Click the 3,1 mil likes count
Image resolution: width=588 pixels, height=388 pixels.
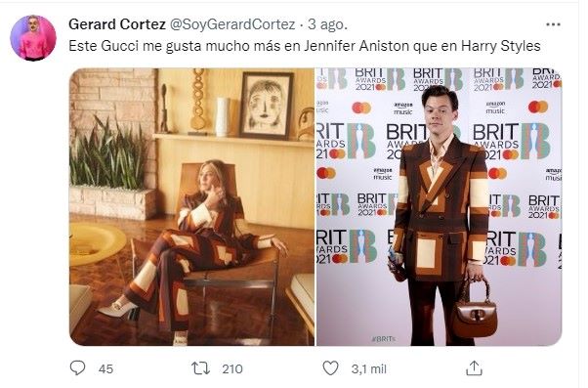point(368,368)
